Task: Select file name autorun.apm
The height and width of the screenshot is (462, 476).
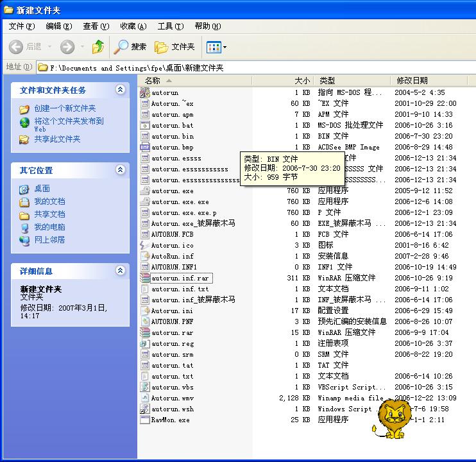Action: pos(172,115)
